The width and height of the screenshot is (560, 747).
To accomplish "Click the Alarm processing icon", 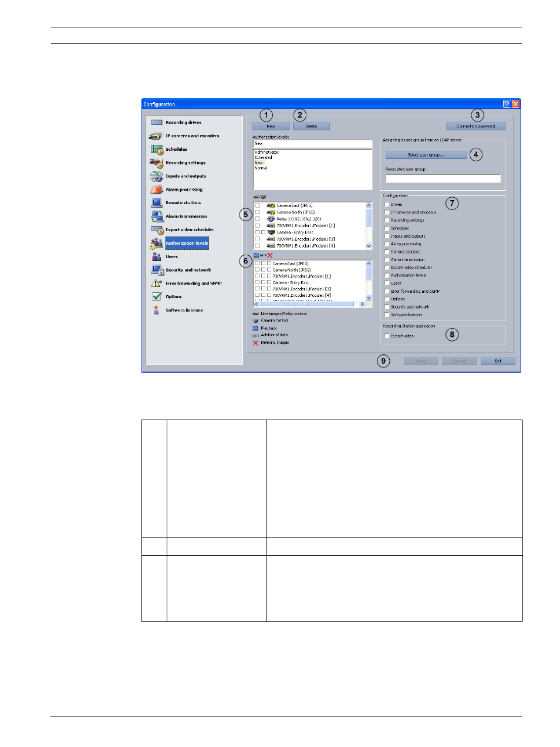I will coord(156,190).
